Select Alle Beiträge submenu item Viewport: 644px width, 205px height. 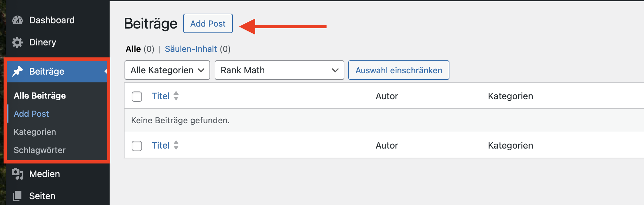pos(40,96)
